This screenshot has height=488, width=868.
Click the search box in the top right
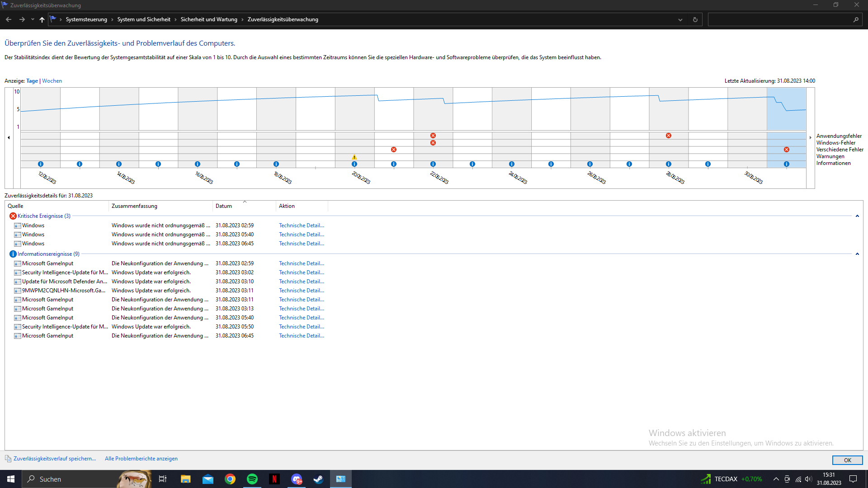pyautogui.click(x=780, y=19)
